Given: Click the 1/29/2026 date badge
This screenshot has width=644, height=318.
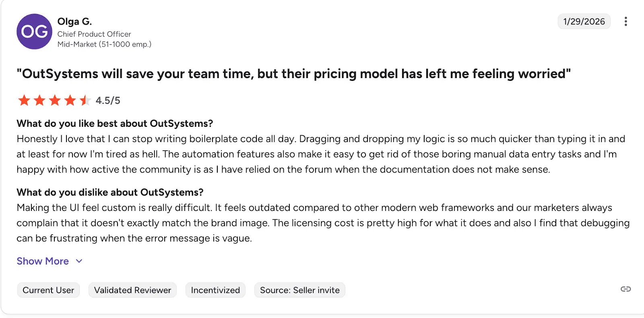Looking at the screenshot, I should tap(584, 21).
